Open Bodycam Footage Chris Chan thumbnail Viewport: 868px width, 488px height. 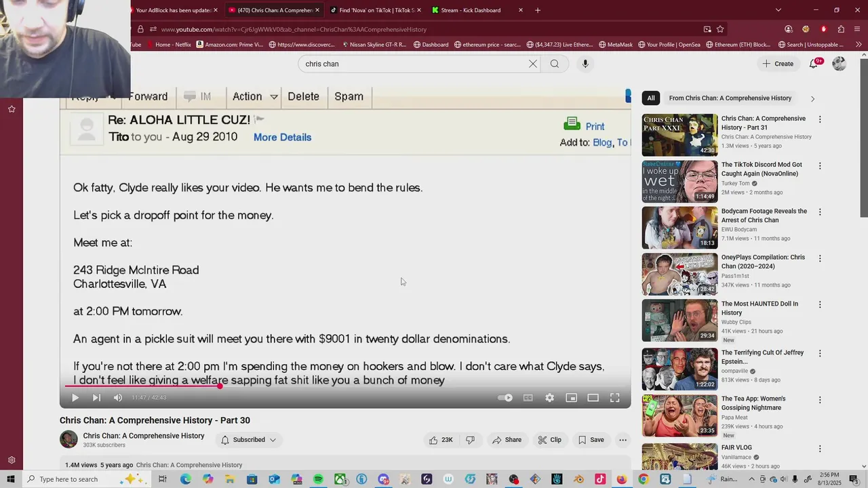679,228
